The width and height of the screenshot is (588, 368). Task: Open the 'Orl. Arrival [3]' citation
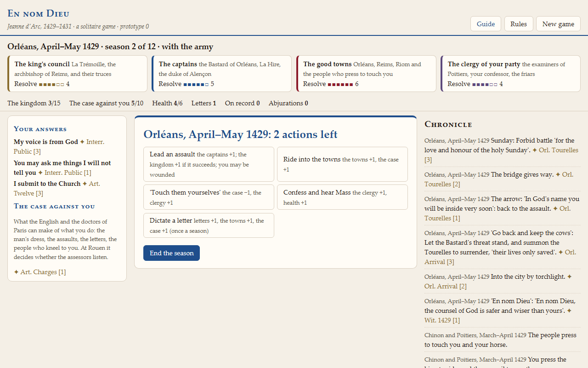500,257
